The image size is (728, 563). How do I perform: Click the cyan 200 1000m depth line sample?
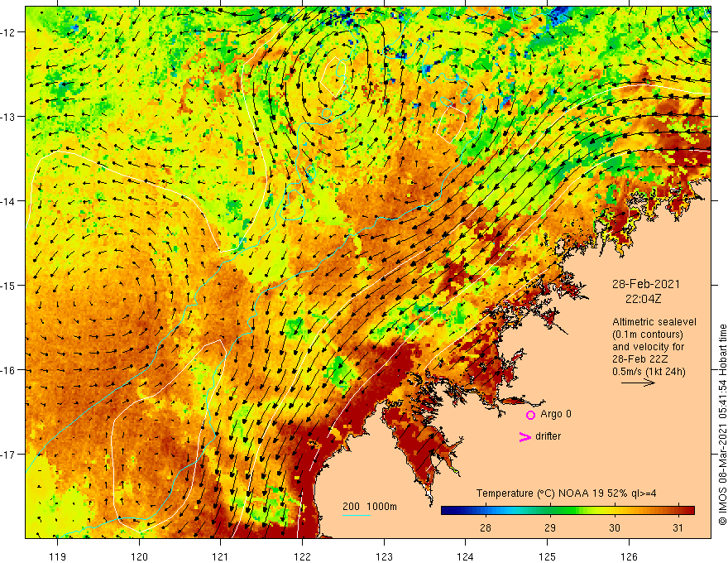pyautogui.click(x=357, y=515)
